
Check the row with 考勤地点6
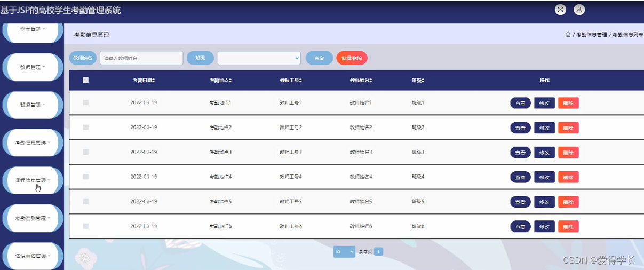(x=86, y=226)
